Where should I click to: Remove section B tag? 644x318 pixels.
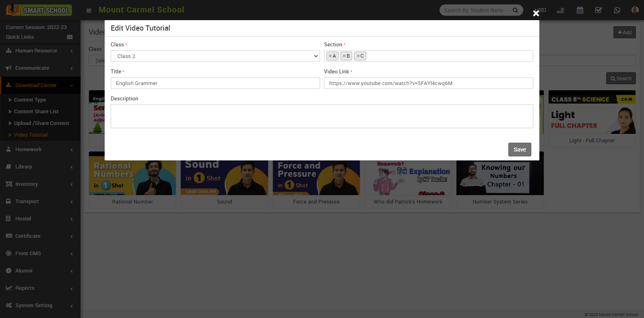click(x=344, y=56)
